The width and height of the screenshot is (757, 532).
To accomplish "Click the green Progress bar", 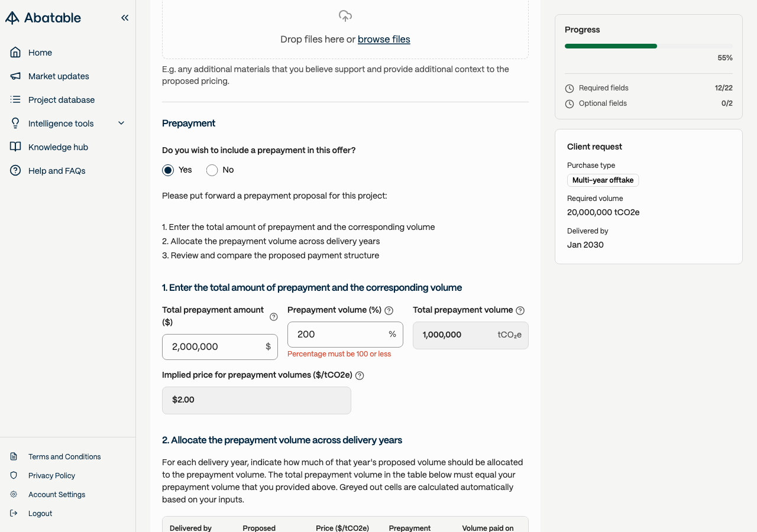I will [611, 46].
